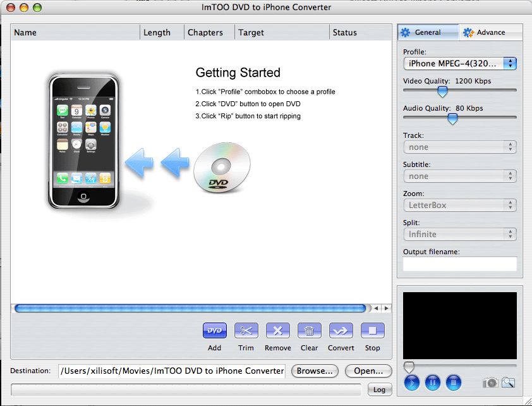
Task: Click the Open... button
Action: 368,371
